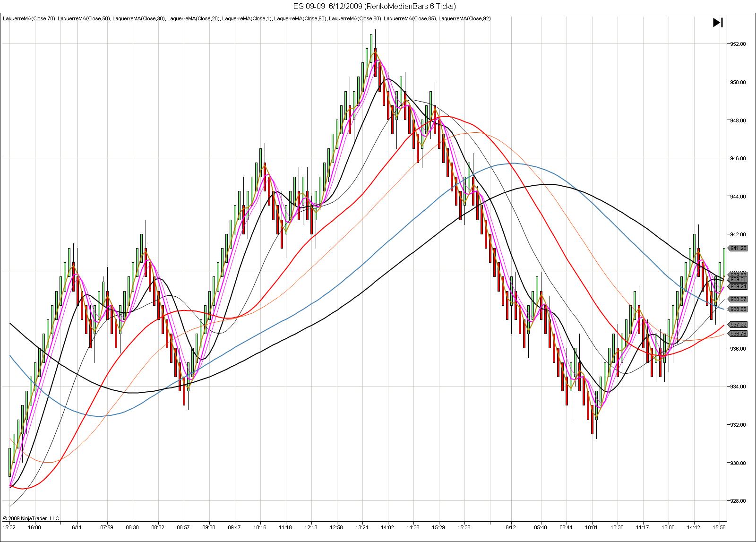
Task: Click the "09:30" time axis label
Action: click(209, 527)
